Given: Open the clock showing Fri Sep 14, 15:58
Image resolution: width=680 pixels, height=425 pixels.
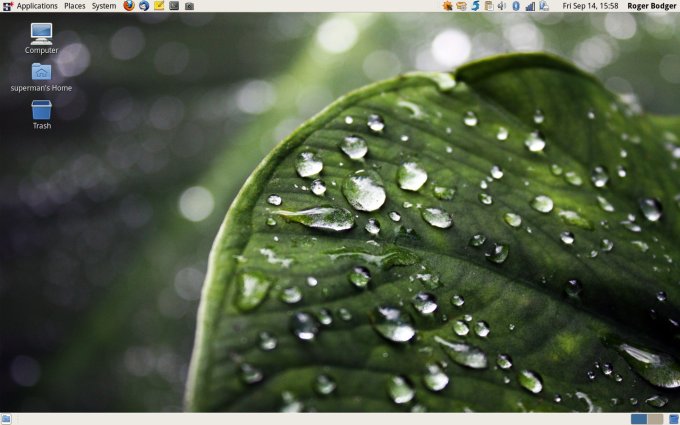Looking at the screenshot, I should point(590,6).
